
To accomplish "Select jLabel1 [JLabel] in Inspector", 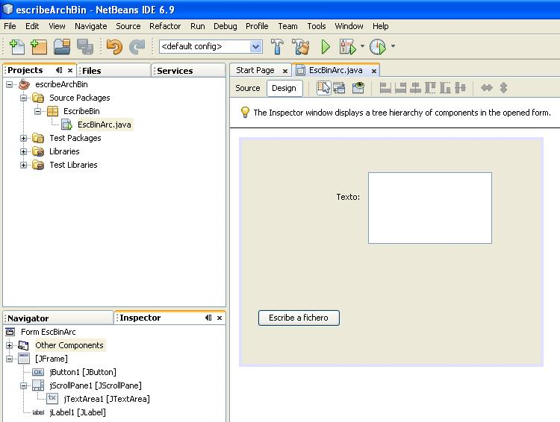I will pyautogui.click(x=78, y=412).
